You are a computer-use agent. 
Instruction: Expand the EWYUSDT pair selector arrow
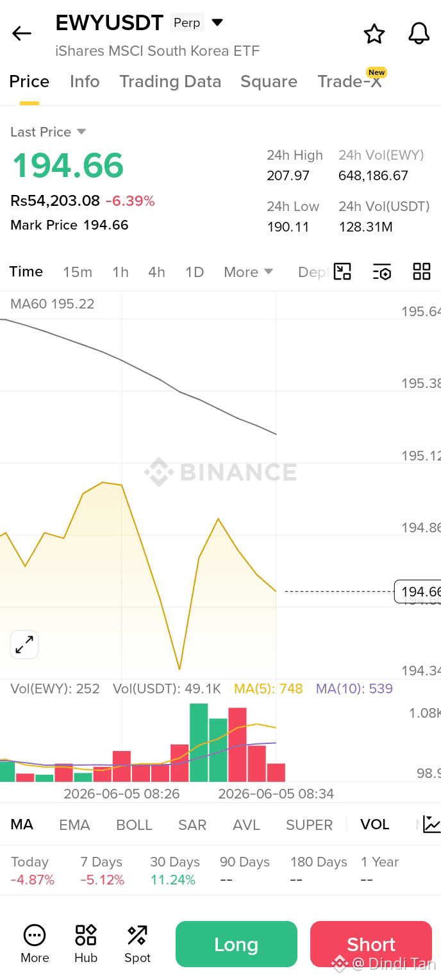[217, 22]
